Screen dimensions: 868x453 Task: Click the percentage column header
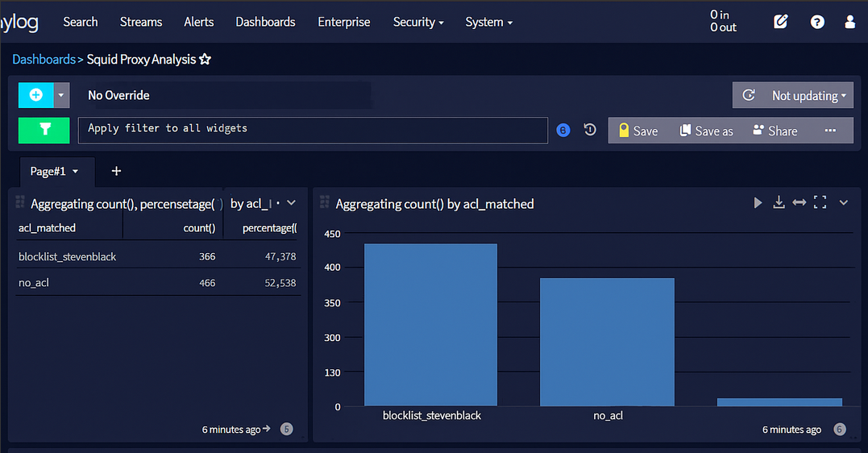point(270,228)
